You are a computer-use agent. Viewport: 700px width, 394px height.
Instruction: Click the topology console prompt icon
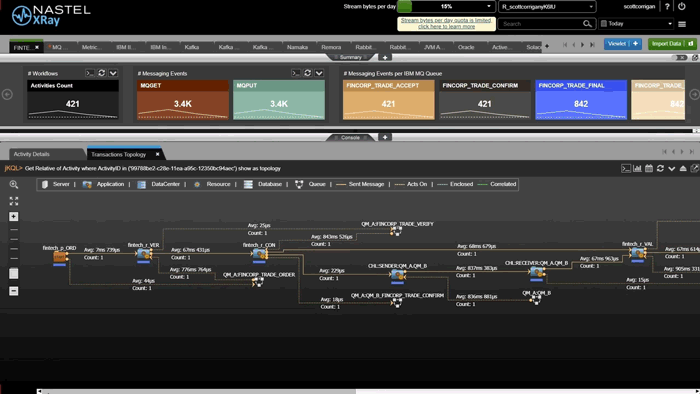pos(626,169)
